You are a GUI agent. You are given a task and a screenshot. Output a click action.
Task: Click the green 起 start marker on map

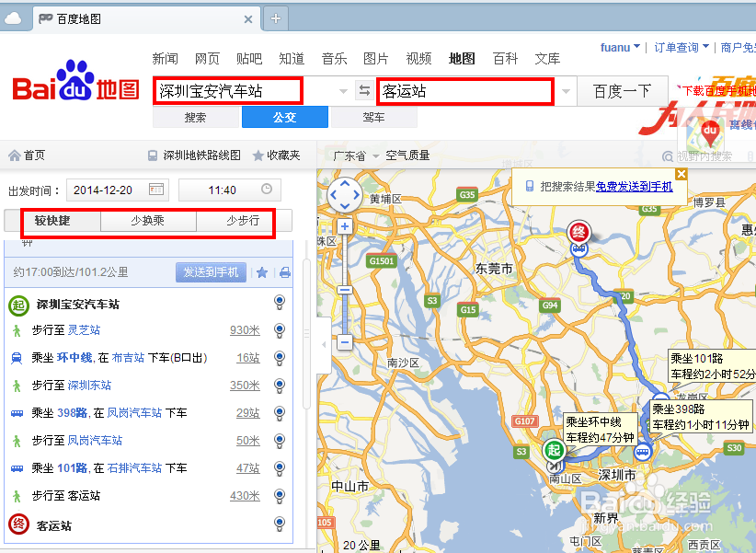coord(554,450)
